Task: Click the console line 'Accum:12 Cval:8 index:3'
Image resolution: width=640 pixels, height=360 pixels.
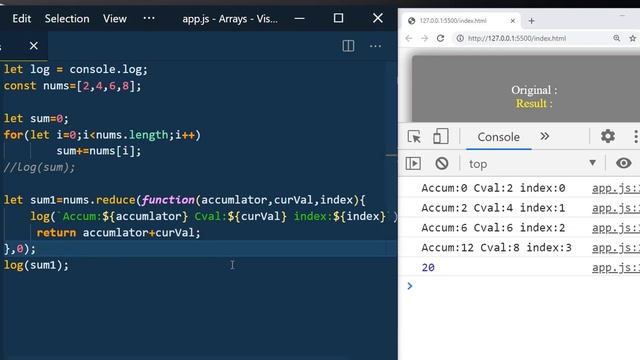Action: click(x=496, y=248)
